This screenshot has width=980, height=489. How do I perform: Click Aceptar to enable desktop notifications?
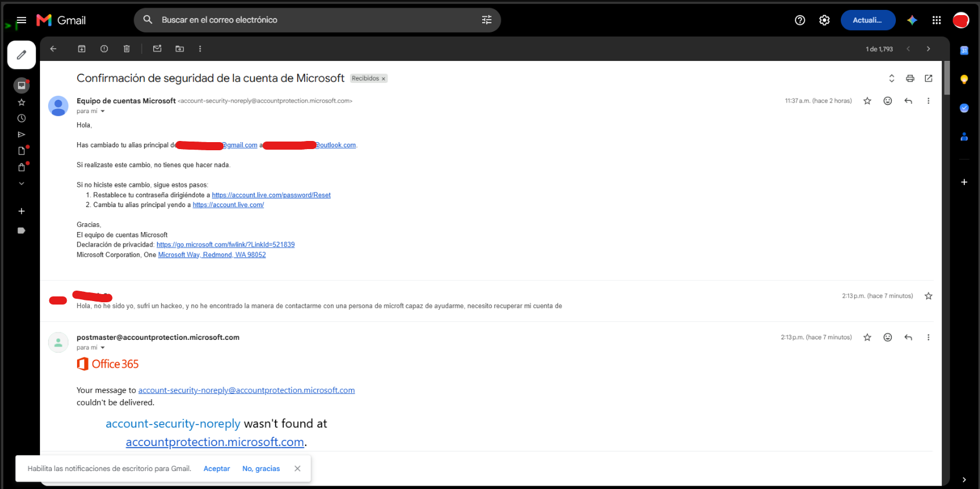[217, 469]
